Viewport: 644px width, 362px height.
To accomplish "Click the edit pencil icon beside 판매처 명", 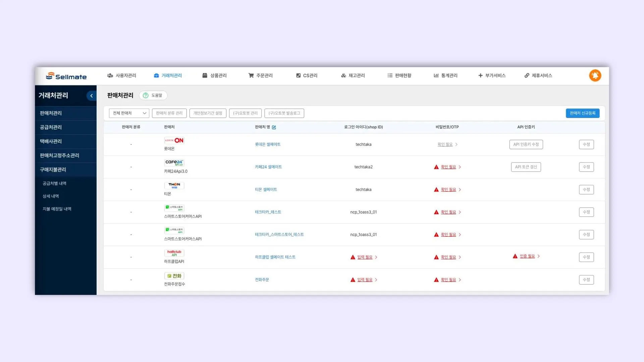I will pyautogui.click(x=274, y=127).
